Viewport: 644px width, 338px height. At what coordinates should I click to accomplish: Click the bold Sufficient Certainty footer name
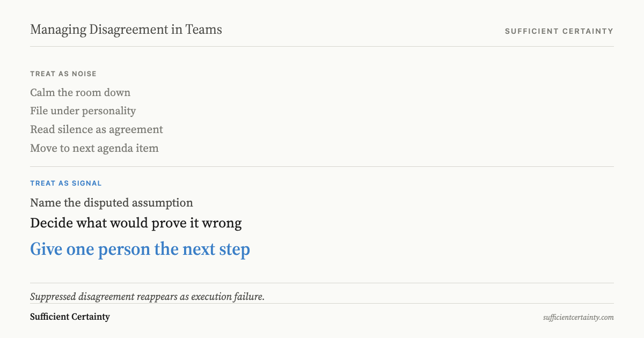click(70, 317)
